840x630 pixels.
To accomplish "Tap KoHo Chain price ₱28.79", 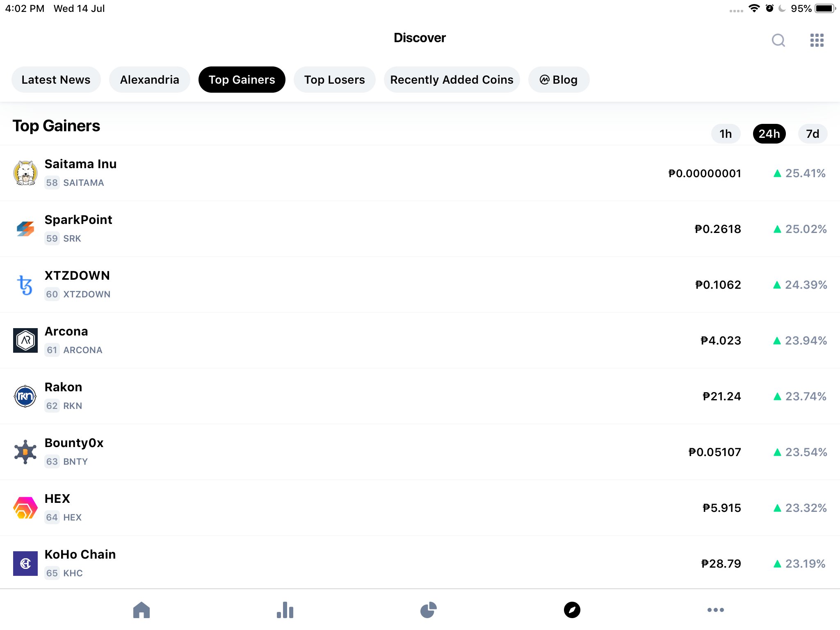I will tap(721, 564).
